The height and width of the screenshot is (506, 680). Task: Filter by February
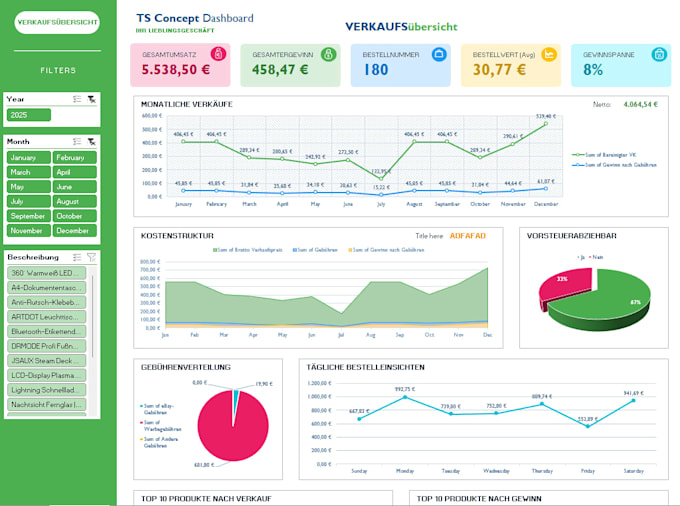pos(75,157)
